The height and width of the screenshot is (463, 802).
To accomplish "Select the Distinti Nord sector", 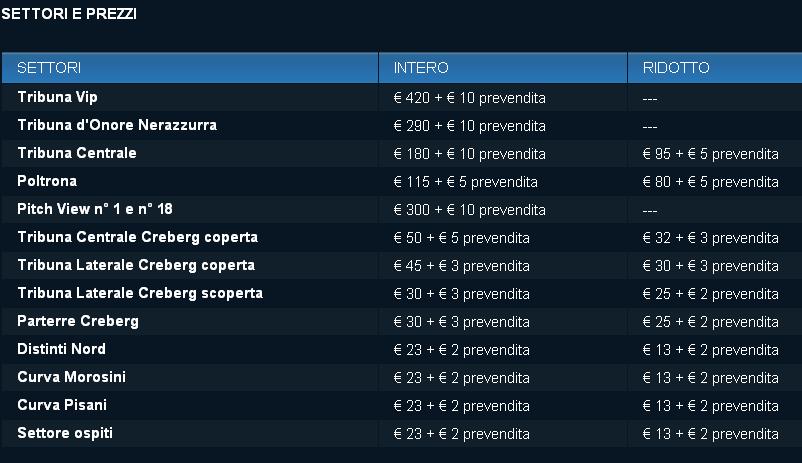I will pyautogui.click(x=61, y=349).
